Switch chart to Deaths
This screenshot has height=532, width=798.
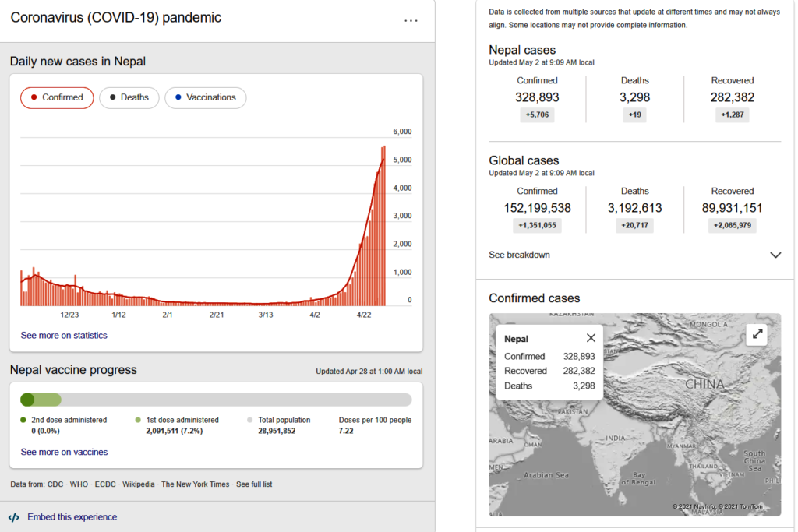129,97
